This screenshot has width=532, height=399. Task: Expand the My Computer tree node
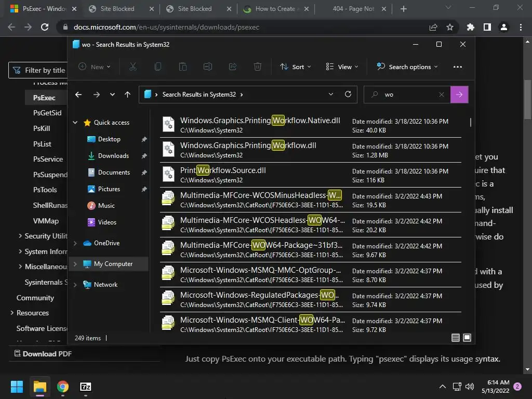[x=75, y=264]
